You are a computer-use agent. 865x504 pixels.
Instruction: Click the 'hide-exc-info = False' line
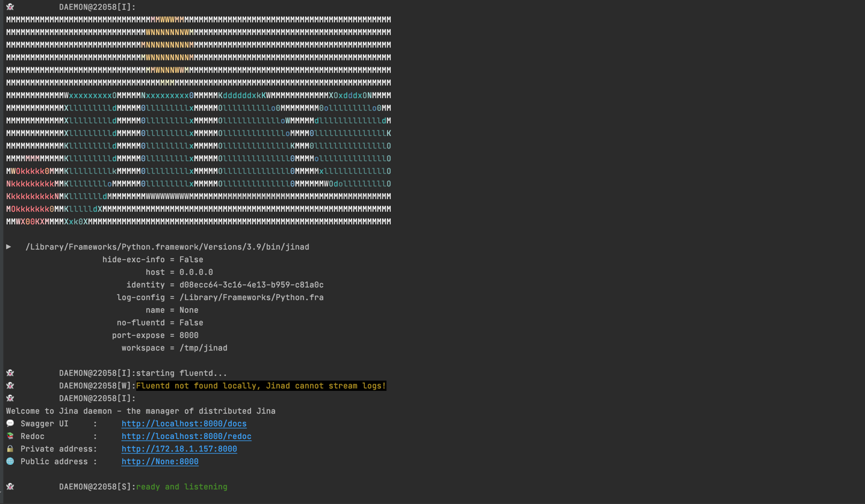pos(153,260)
